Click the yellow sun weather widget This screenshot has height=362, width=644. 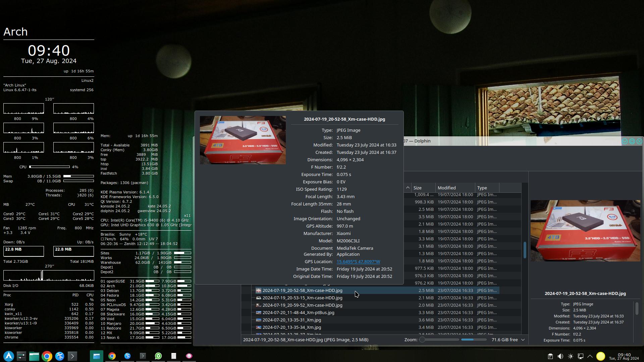click(600, 356)
